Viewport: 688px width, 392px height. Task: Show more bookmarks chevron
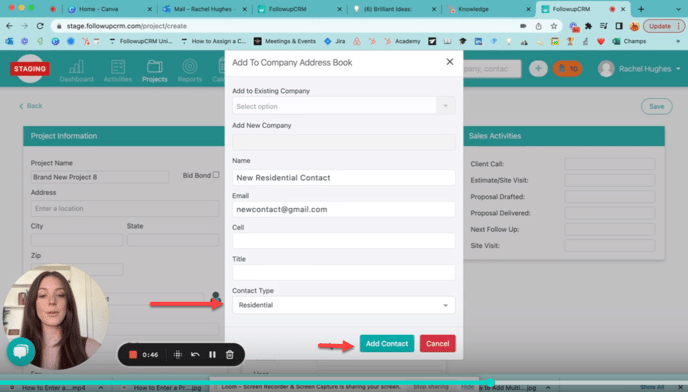point(678,41)
